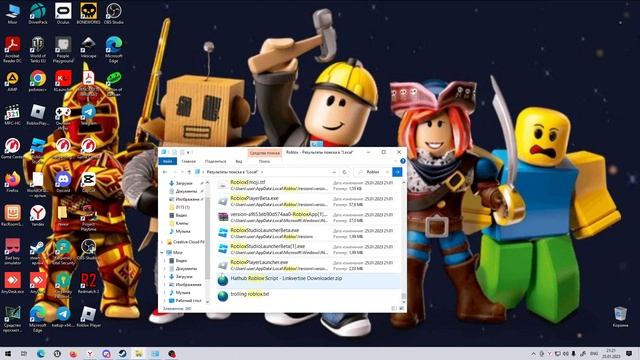Open the Inkscape desktop shortcut

point(88,47)
